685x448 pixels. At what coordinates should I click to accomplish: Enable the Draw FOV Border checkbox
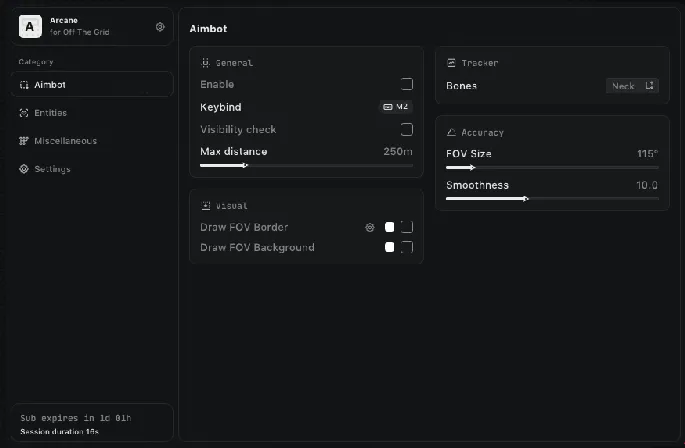tap(406, 227)
